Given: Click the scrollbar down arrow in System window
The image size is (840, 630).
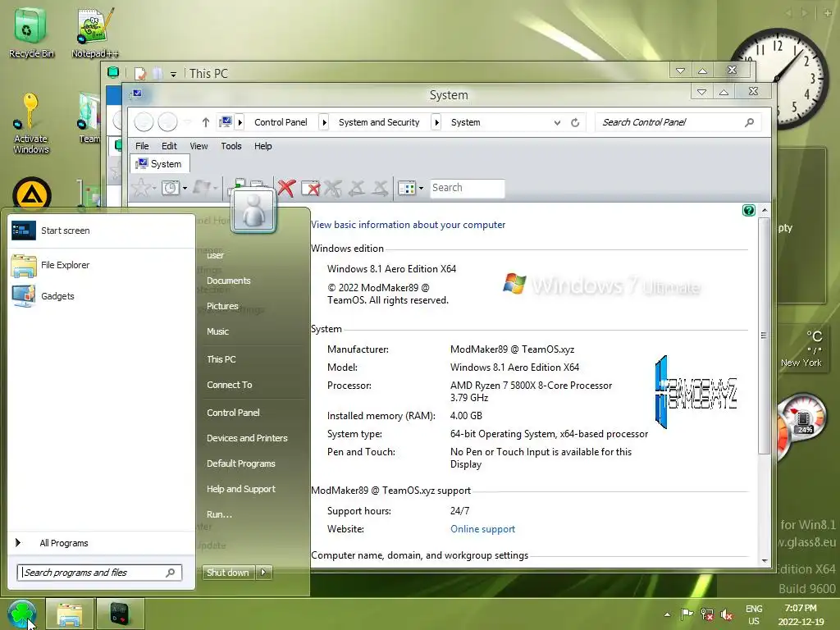Looking at the screenshot, I should (x=765, y=561).
